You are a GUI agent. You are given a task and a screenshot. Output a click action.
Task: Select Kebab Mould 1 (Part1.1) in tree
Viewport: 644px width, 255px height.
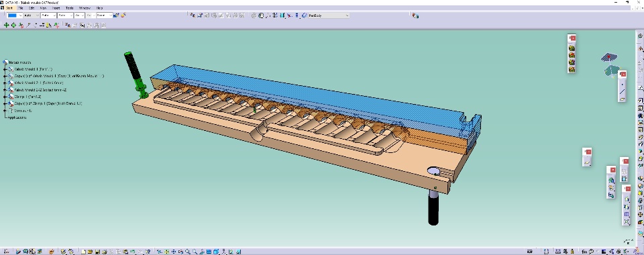34,69
